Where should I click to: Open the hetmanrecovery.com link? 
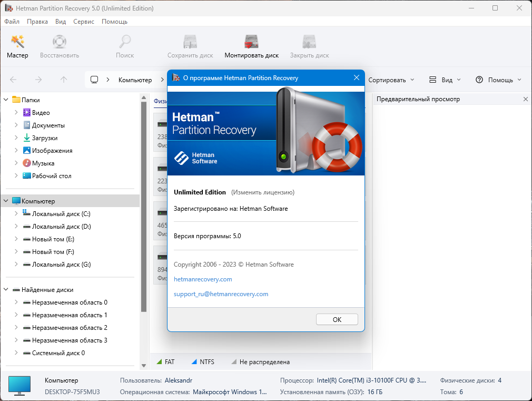click(x=203, y=279)
